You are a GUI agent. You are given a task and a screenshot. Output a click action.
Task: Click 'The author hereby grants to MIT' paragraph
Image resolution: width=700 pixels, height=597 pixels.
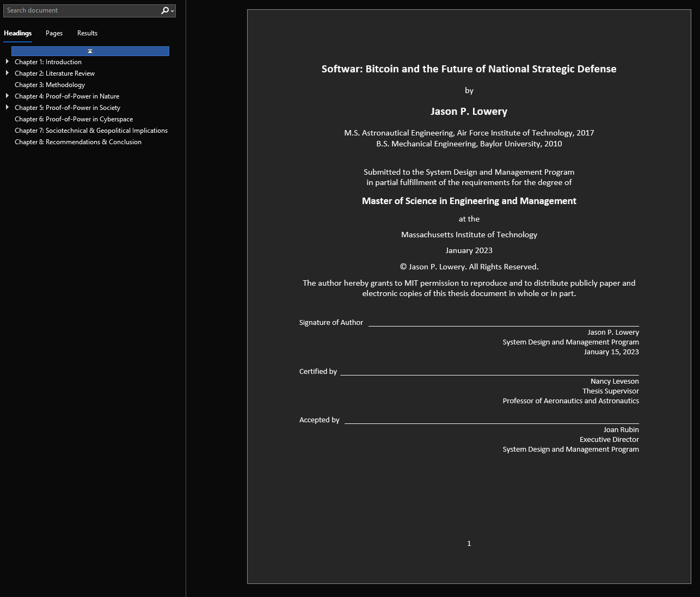pos(469,288)
